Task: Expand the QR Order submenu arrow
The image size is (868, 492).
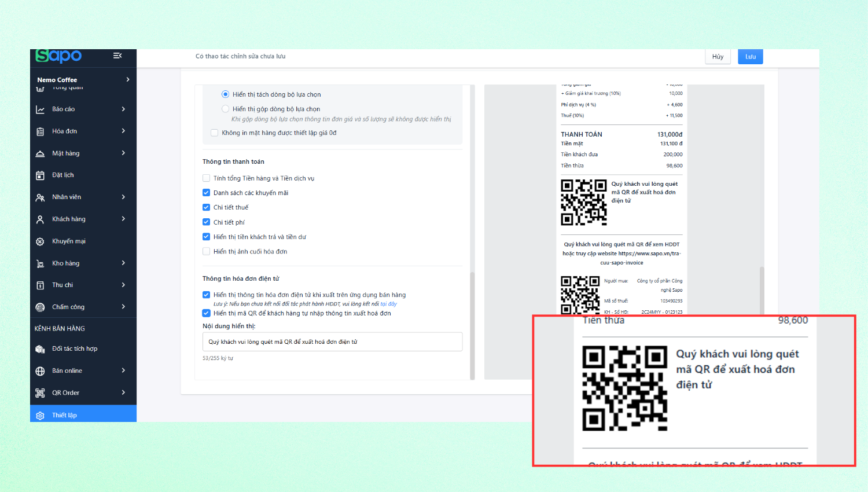Action: pyautogui.click(x=123, y=392)
